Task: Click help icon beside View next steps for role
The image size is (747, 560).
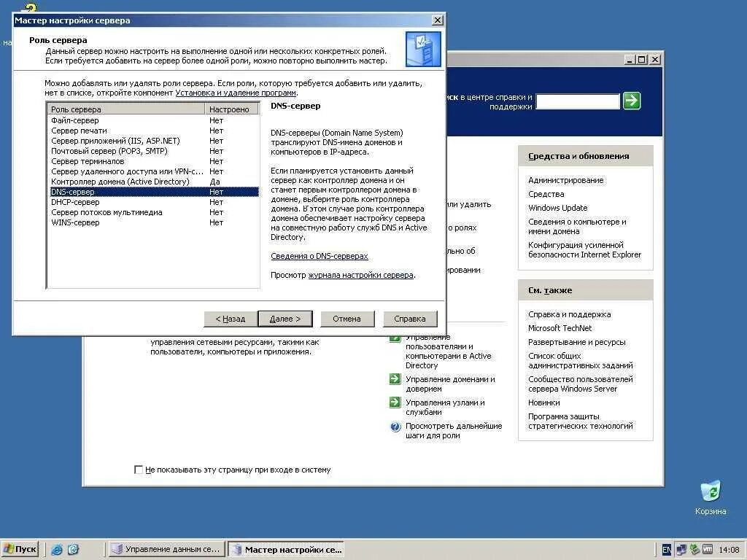Action: [395, 426]
